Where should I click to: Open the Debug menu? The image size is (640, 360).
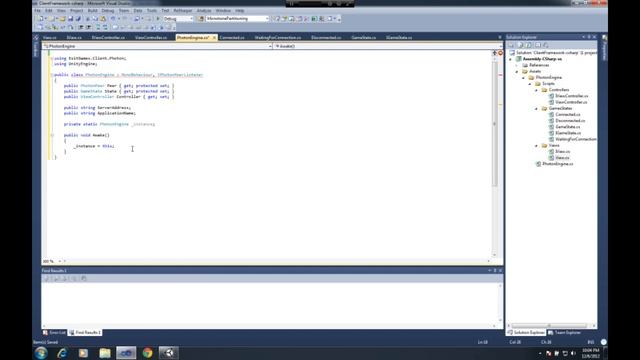click(x=108, y=11)
